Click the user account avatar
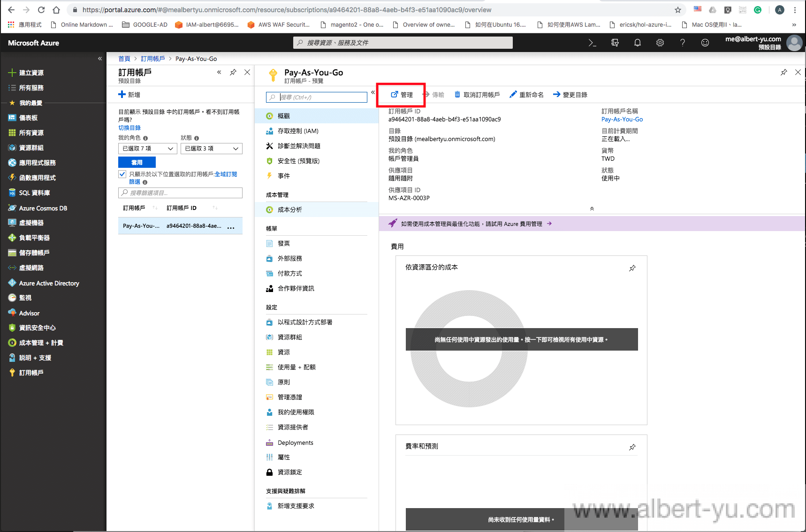Viewport: 806px width, 532px height. (794, 43)
